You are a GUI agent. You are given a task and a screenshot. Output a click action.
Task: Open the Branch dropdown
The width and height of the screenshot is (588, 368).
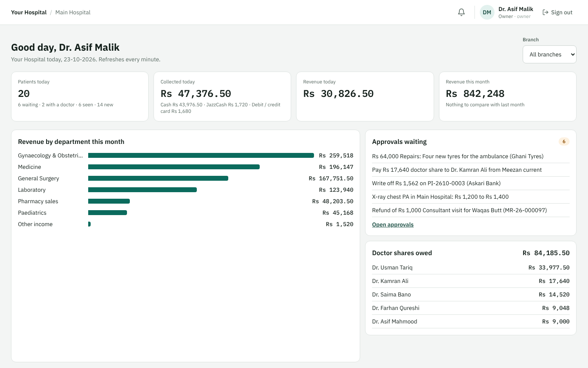[549, 54]
